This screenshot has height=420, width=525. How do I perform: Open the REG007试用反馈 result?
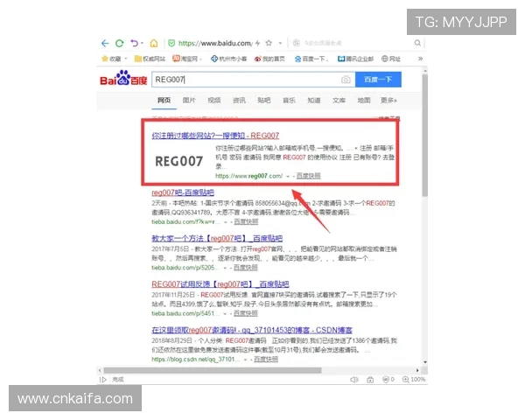(220, 284)
